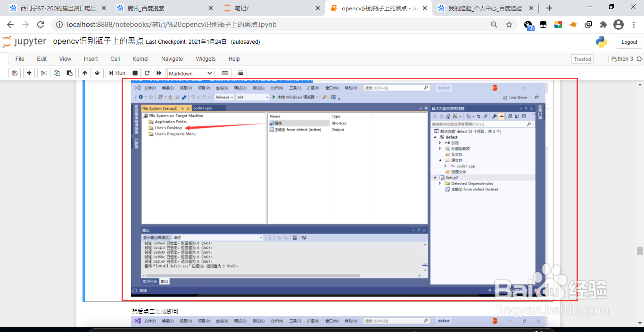Run the current cell with Run button
Viewport: 644px width, 332px height.
116,73
